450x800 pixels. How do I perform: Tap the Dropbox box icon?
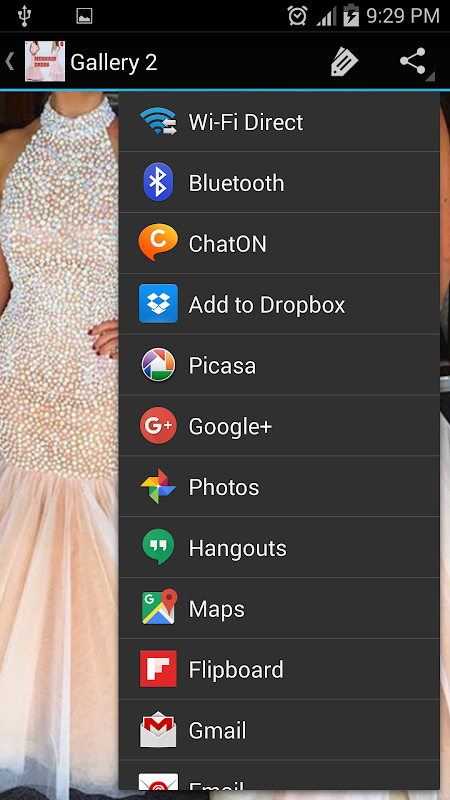pyautogui.click(x=158, y=304)
